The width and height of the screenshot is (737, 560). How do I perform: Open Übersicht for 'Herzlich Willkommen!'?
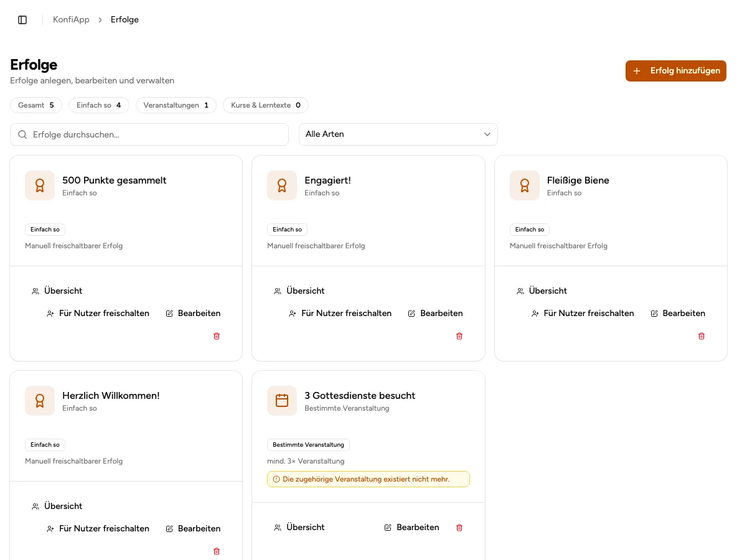57,506
